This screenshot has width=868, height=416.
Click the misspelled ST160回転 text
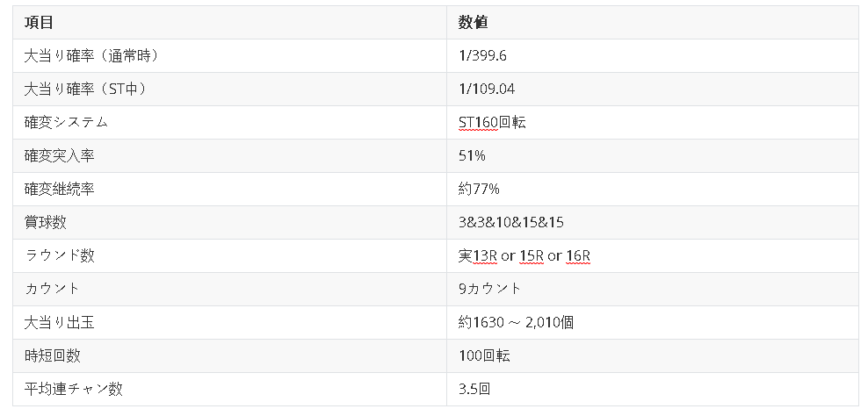(x=492, y=122)
